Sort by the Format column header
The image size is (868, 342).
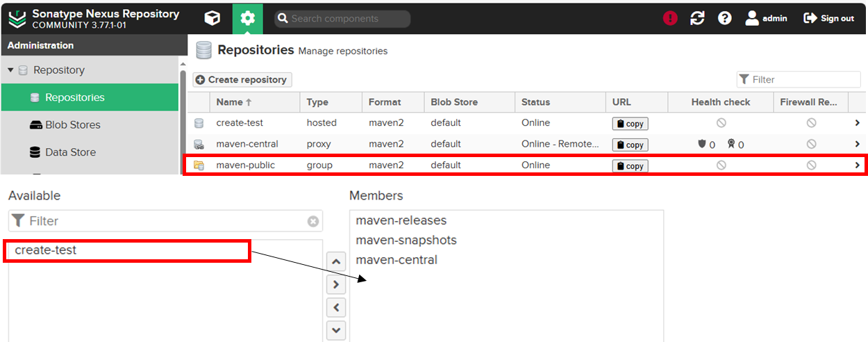click(x=393, y=102)
